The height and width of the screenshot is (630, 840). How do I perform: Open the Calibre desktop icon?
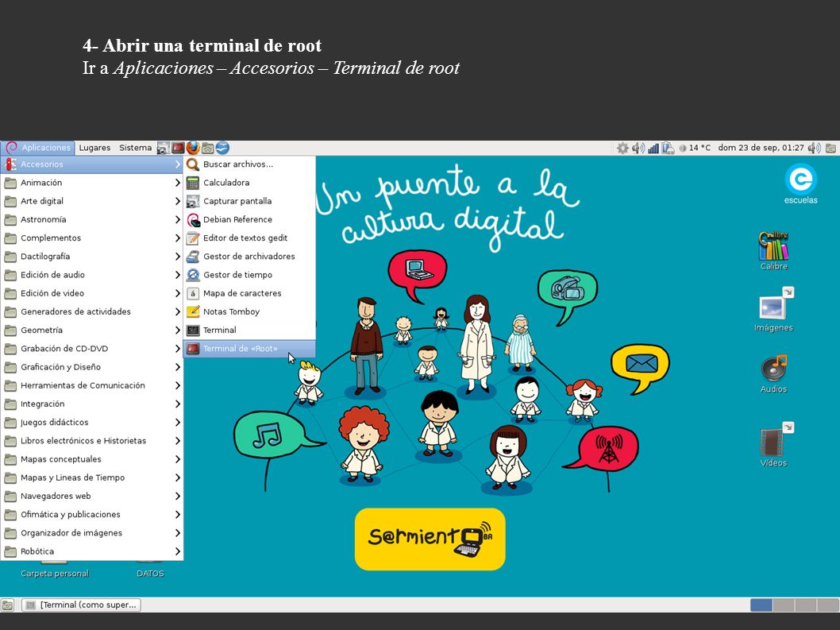pos(773,251)
